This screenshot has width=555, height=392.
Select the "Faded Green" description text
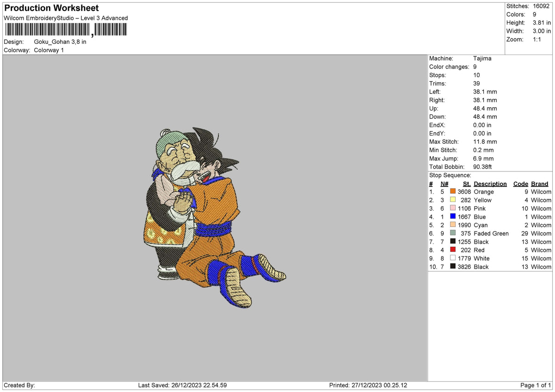click(x=491, y=233)
